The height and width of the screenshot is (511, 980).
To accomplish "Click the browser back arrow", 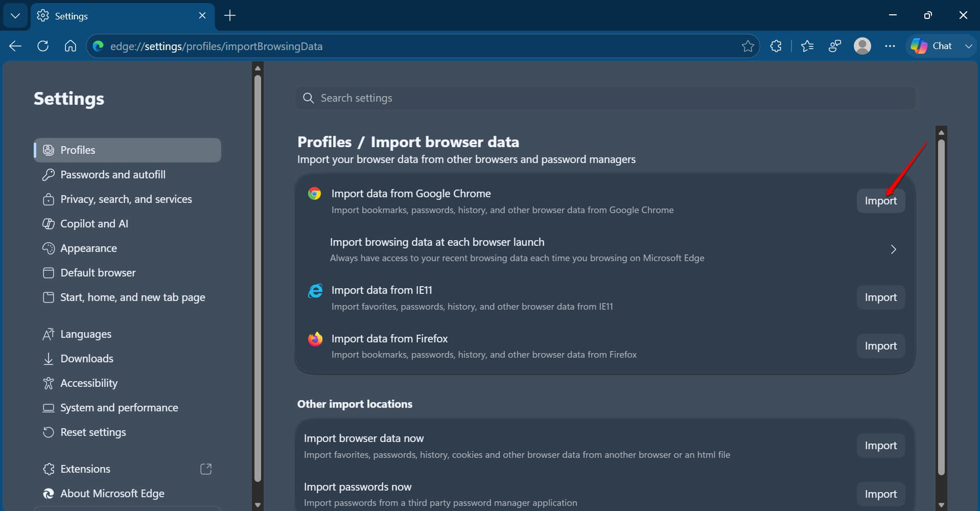I will point(15,47).
